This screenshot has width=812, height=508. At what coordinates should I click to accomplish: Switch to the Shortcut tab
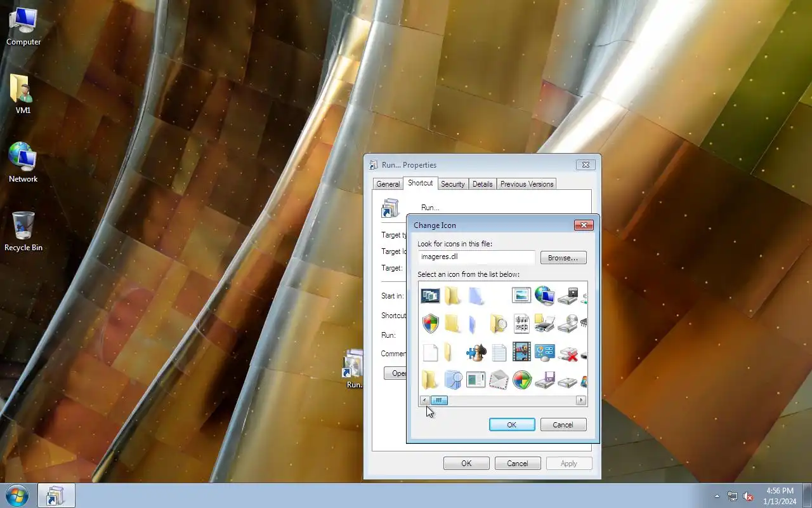point(420,183)
